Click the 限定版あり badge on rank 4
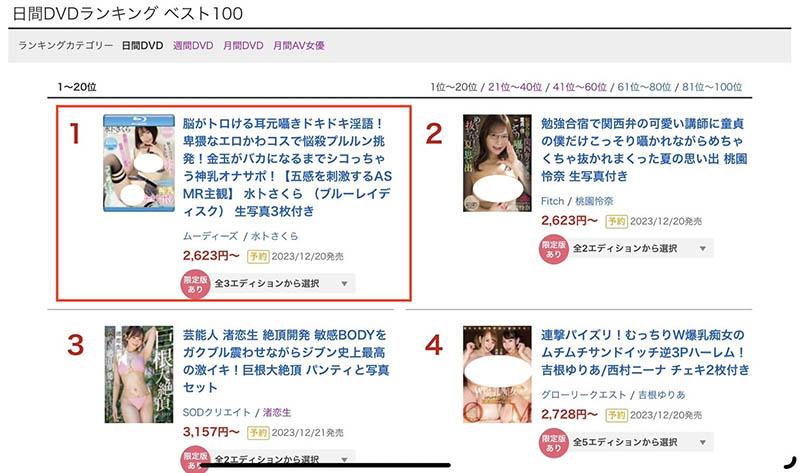Image resolution: width=800 pixels, height=473 pixels. pyautogui.click(x=554, y=442)
